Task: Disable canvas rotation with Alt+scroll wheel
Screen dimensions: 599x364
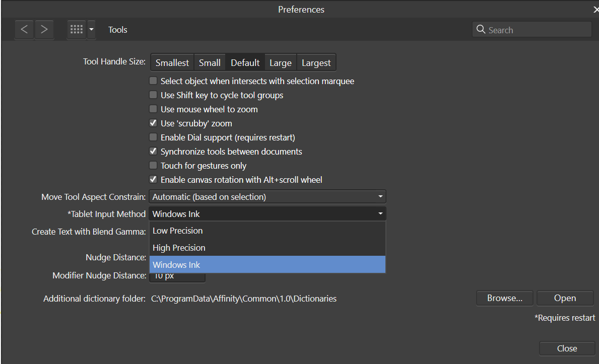Action: [x=153, y=179]
